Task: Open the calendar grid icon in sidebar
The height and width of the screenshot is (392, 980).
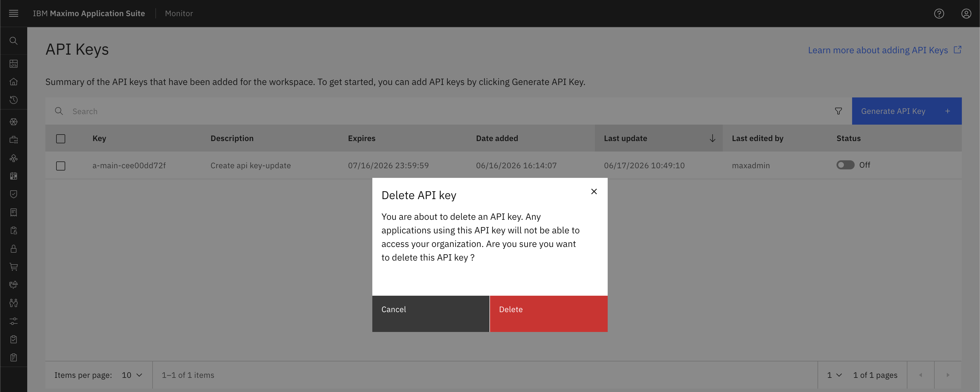Action: (13, 176)
